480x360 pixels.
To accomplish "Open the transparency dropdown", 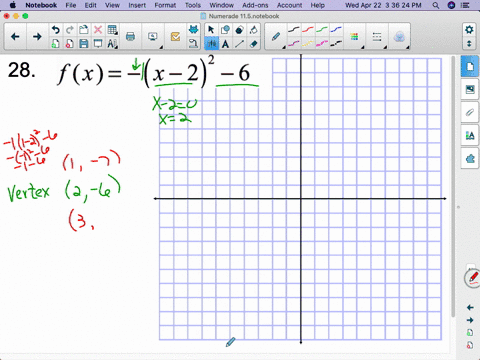I will pos(399,37).
